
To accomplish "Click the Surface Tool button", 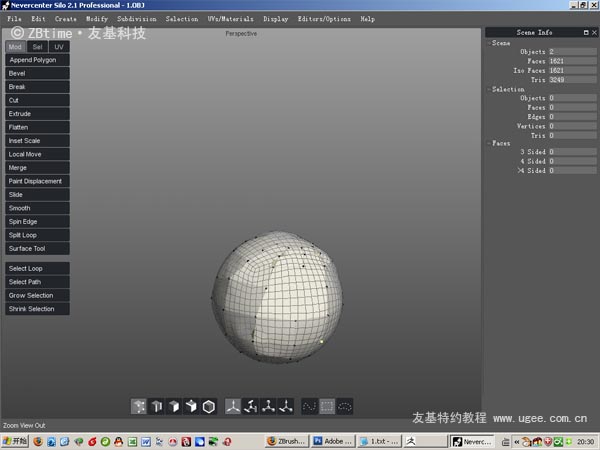I will click(x=38, y=248).
